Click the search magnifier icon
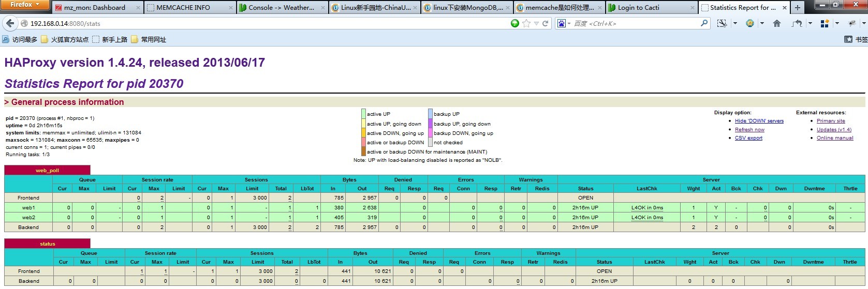This screenshot has height=289, width=868. [704, 24]
